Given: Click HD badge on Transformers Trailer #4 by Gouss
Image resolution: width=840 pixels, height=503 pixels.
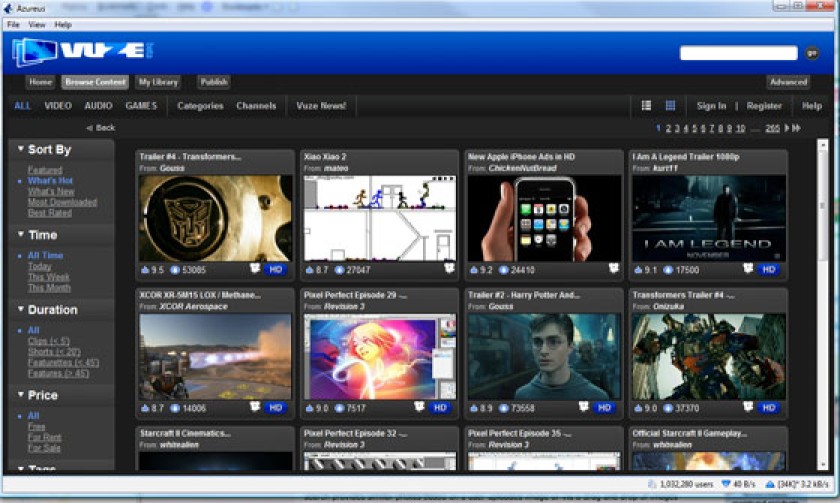Looking at the screenshot, I should 275,269.
